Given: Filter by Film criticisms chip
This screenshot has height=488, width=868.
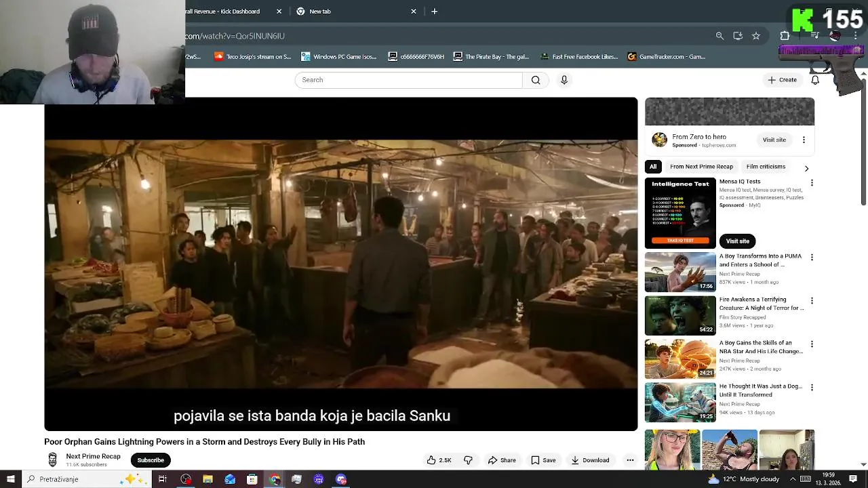Looking at the screenshot, I should (x=766, y=167).
